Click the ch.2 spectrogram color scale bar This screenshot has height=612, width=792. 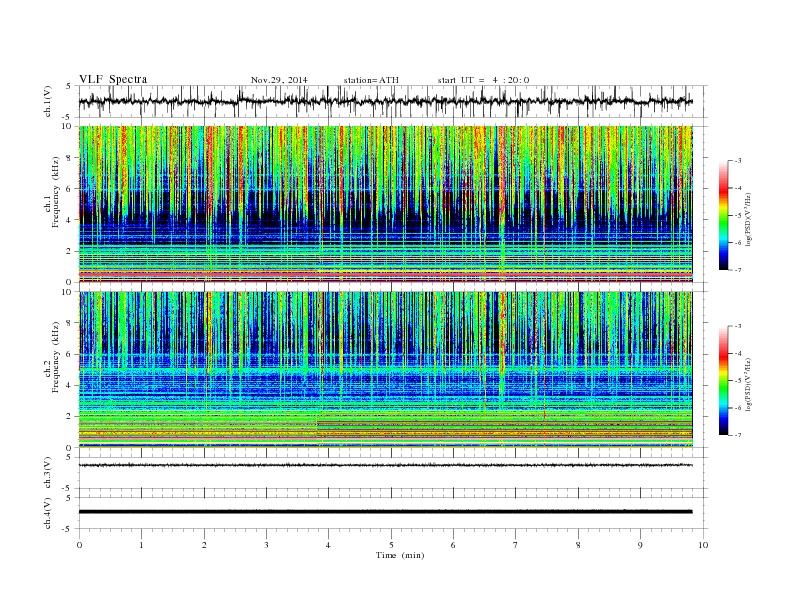(x=723, y=380)
